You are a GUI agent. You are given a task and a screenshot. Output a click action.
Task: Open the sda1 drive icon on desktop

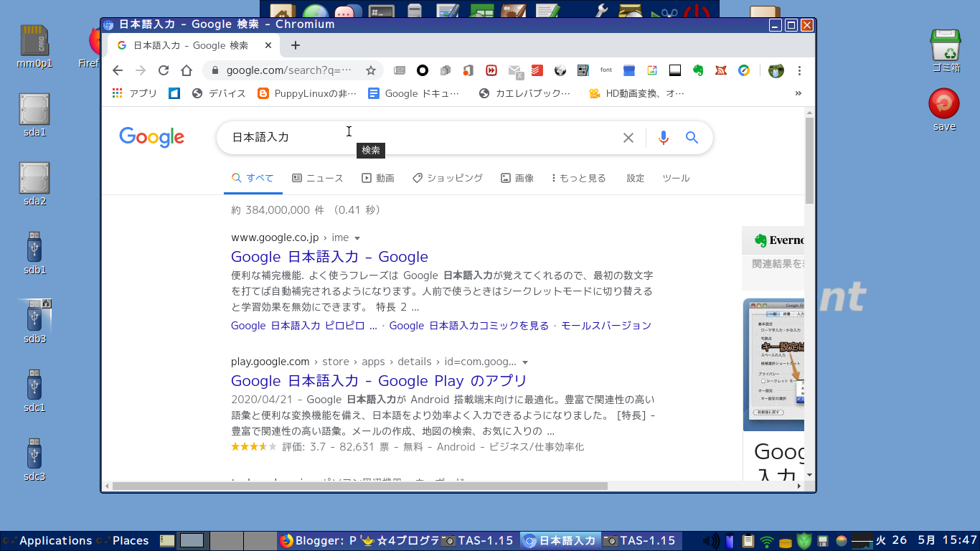(x=34, y=115)
